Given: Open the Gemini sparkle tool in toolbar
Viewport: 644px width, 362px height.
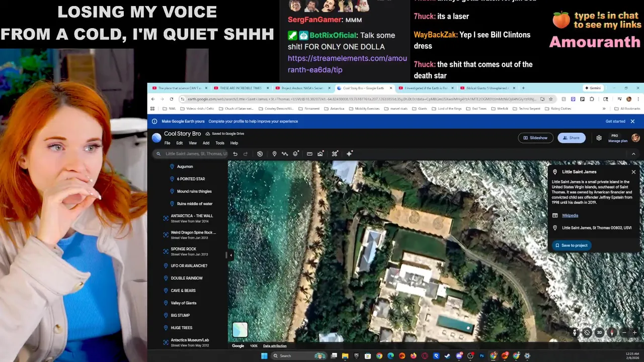Looking at the screenshot, I should 350,153.
